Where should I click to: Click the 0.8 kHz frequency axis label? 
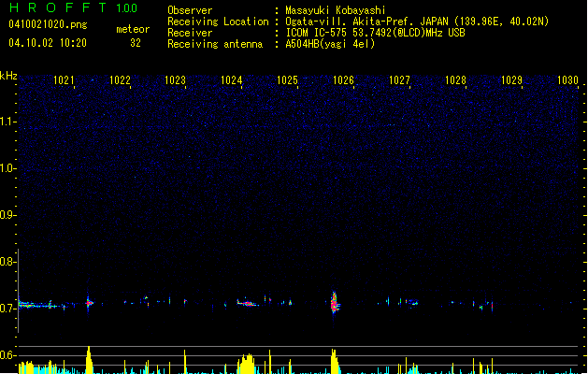pos(7,262)
